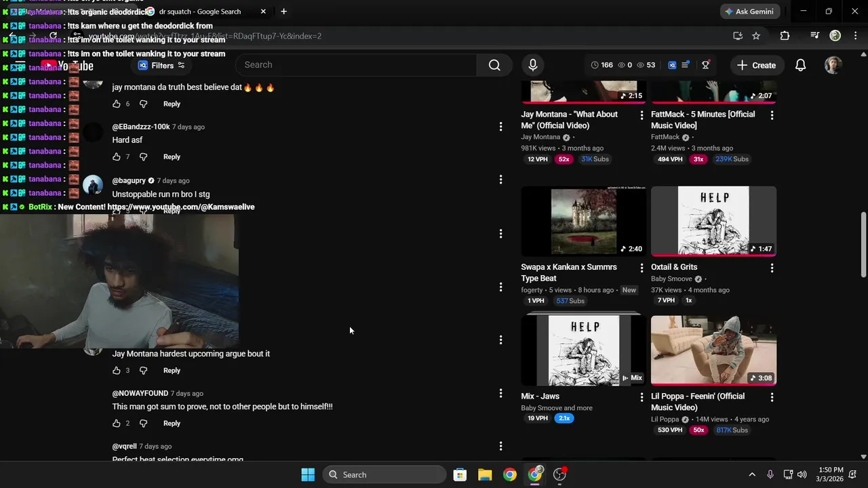Screen dimensions: 868x488
Task: Open Windows Start menu
Action: coord(308,474)
